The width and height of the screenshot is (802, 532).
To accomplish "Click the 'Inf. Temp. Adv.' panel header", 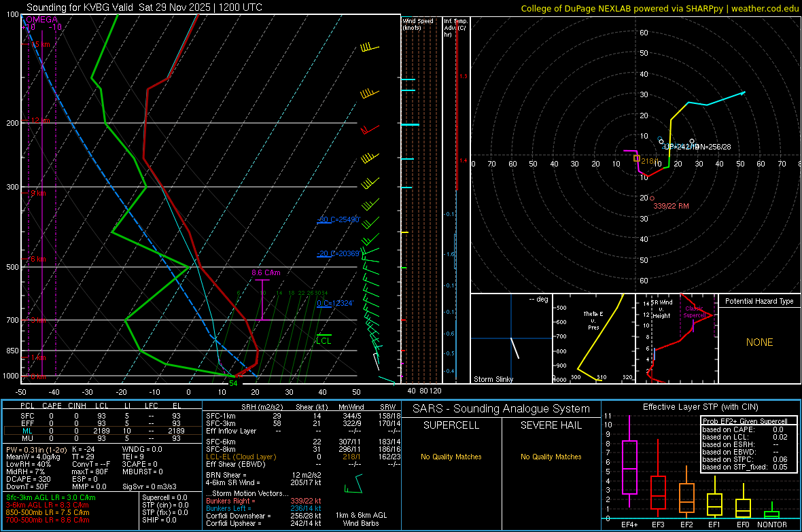I will point(455,28).
